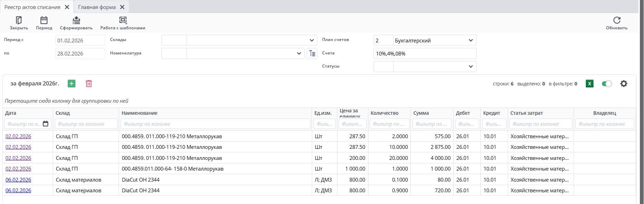Open the Номенклатура tree selector icon
644x204 pixels.
312,53
